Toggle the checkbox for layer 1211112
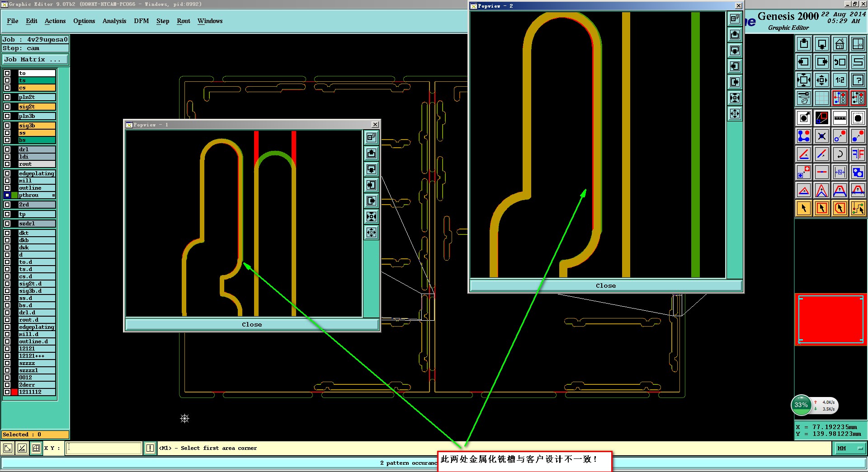The height and width of the screenshot is (472, 868). tap(7, 392)
